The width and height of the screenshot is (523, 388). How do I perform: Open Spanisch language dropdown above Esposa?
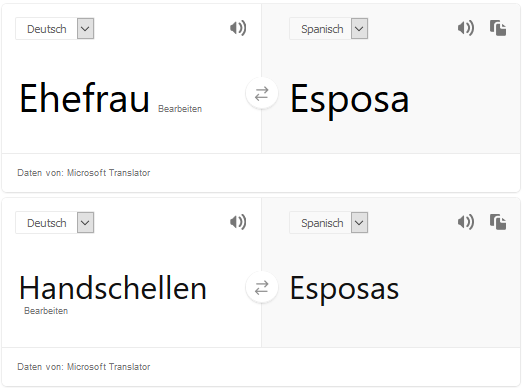click(x=329, y=29)
